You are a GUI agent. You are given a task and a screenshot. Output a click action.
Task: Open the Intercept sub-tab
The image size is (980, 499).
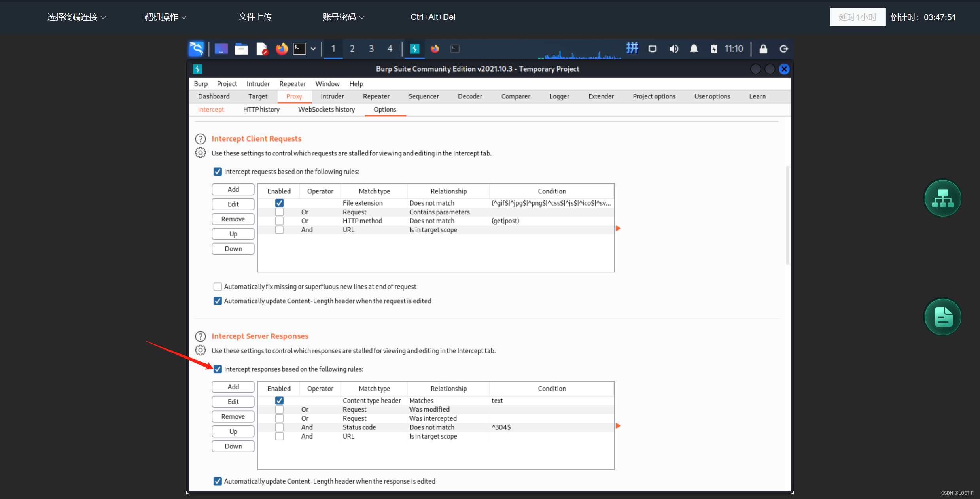pos(211,110)
